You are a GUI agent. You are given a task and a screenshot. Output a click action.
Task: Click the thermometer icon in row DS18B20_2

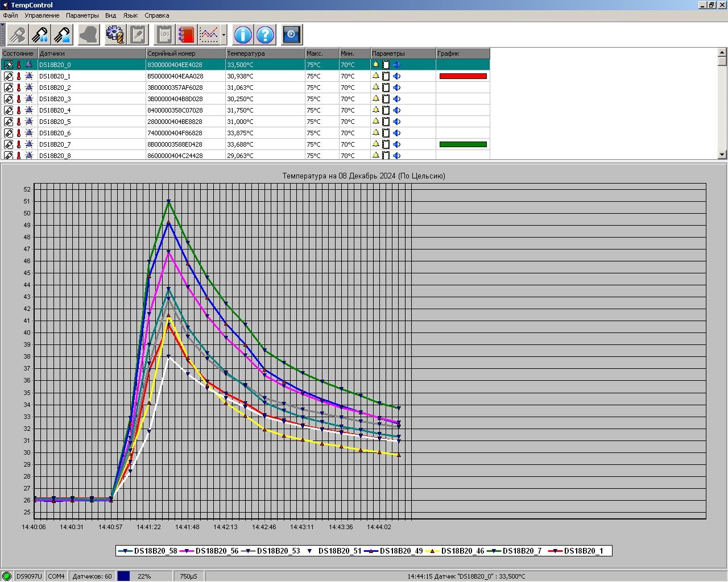click(18, 88)
